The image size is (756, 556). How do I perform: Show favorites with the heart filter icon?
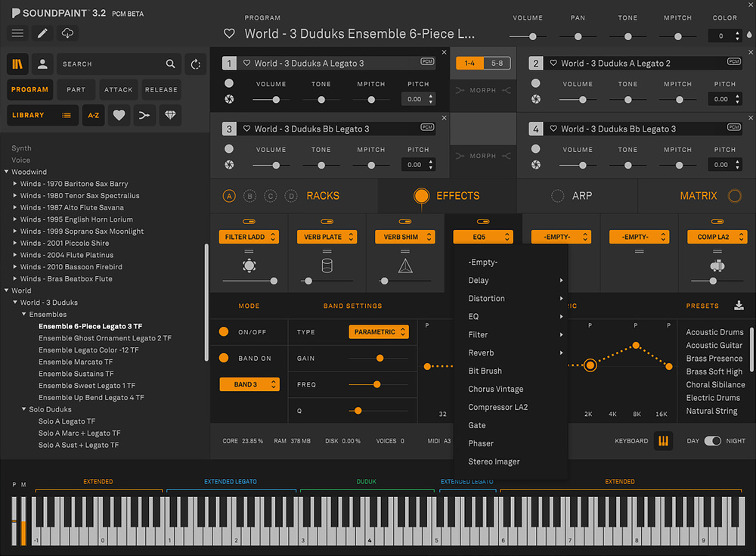pos(118,115)
